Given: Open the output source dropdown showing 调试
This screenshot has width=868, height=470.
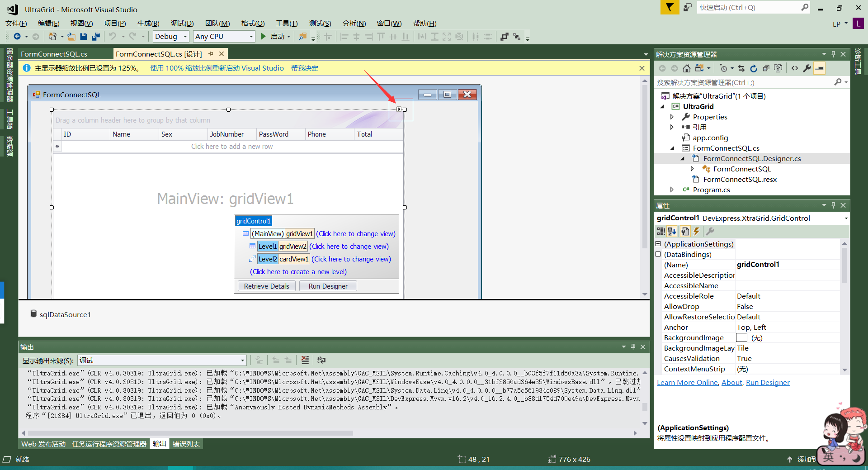Looking at the screenshot, I should click(242, 360).
